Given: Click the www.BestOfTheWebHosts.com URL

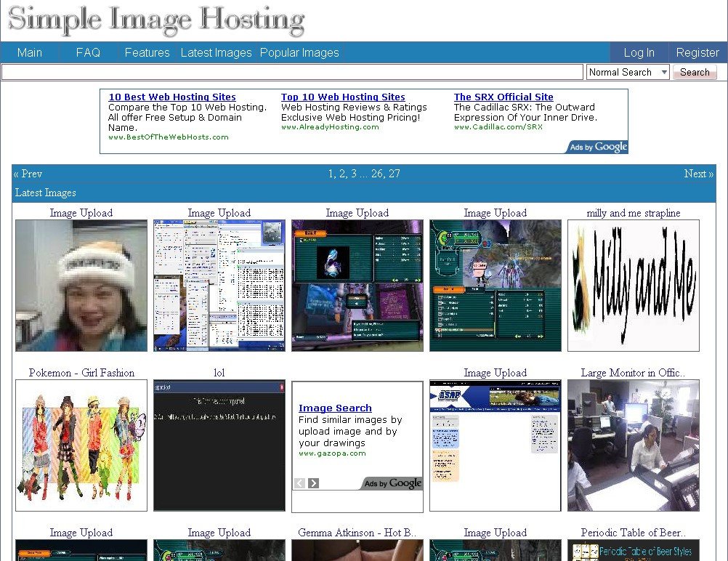Looking at the screenshot, I should (x=168, y=137).
